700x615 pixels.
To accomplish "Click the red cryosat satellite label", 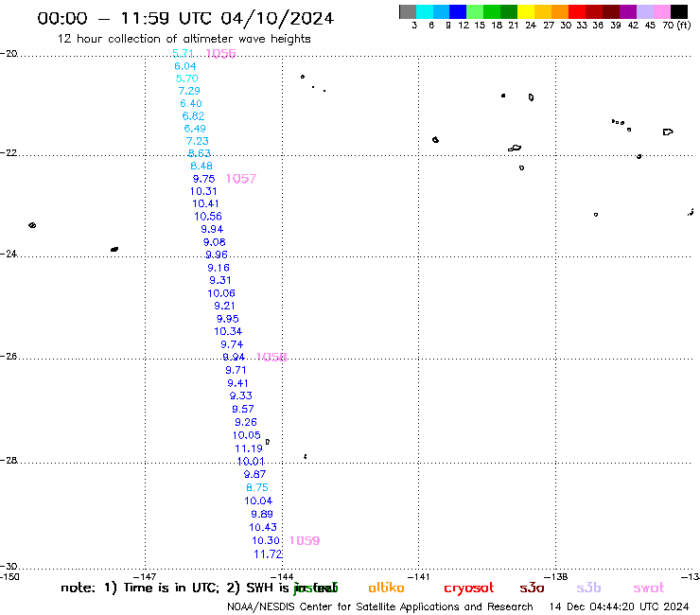I will 469,589.
